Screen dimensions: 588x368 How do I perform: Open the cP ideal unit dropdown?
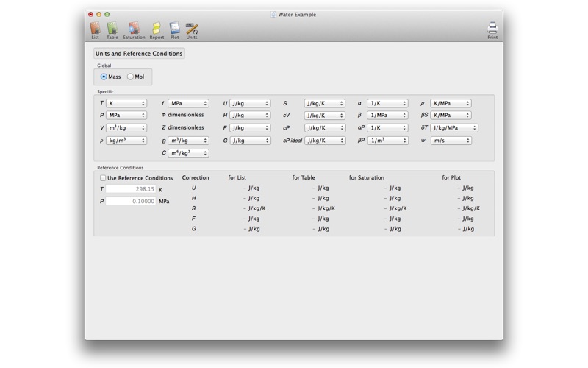tap(325, 141)
